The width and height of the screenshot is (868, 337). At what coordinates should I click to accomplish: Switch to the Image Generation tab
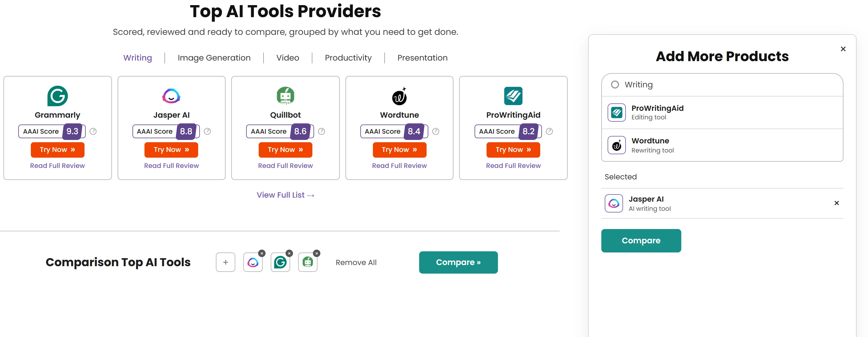[x=214, y=58]
